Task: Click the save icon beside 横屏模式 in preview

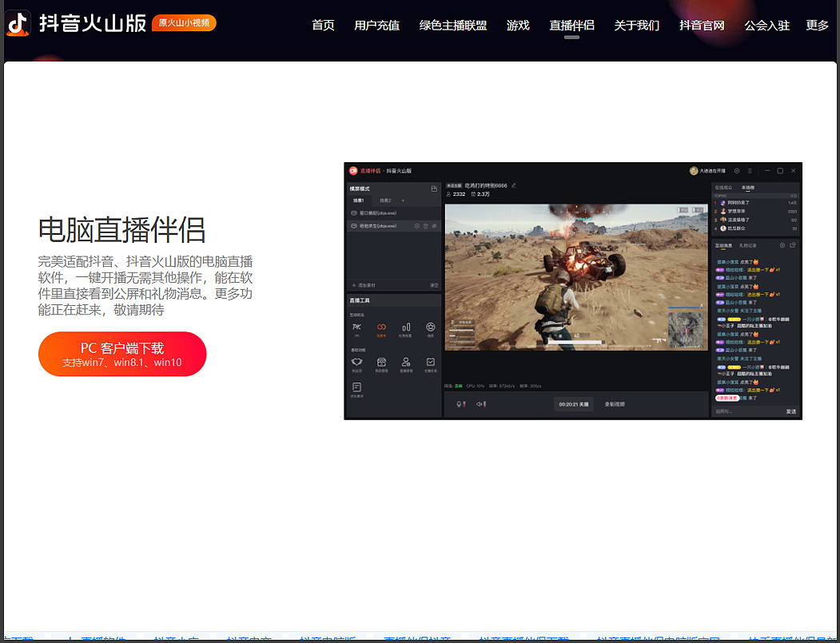Action: coord(434,189)
